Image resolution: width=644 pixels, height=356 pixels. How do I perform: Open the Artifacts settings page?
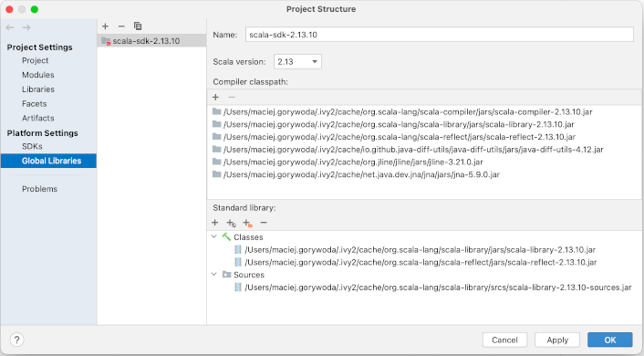click(x=37, y=118)
